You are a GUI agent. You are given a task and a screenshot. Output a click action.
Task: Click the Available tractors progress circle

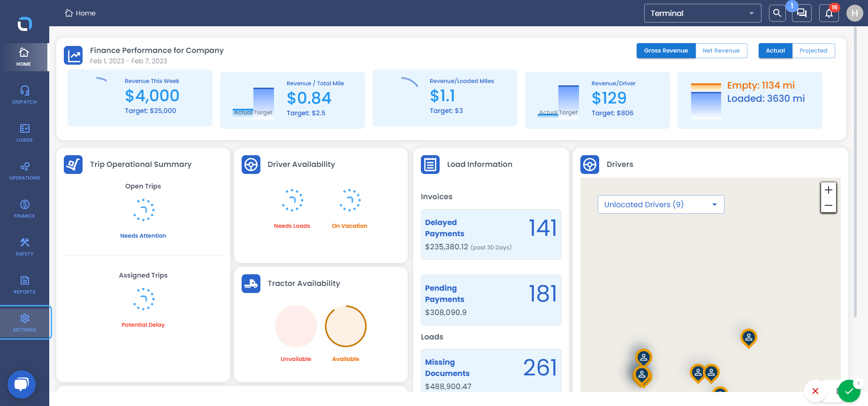click(x=346, y=326)
